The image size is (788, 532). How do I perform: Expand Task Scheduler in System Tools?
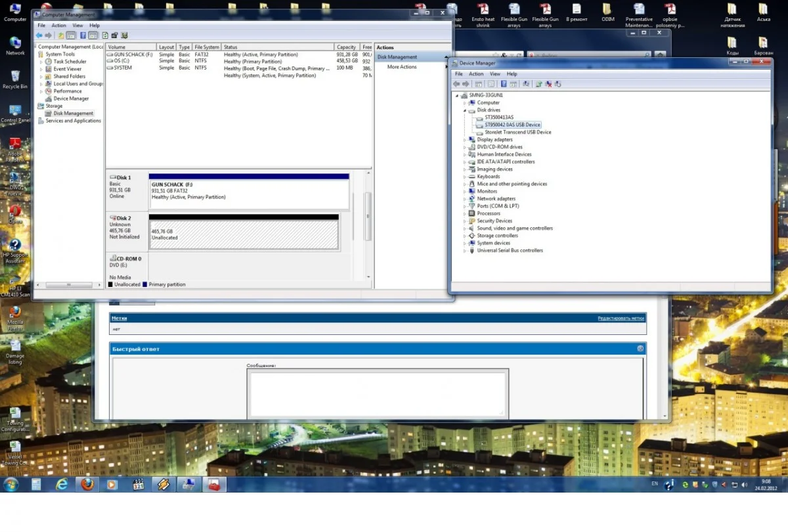[x=41, y=62]
